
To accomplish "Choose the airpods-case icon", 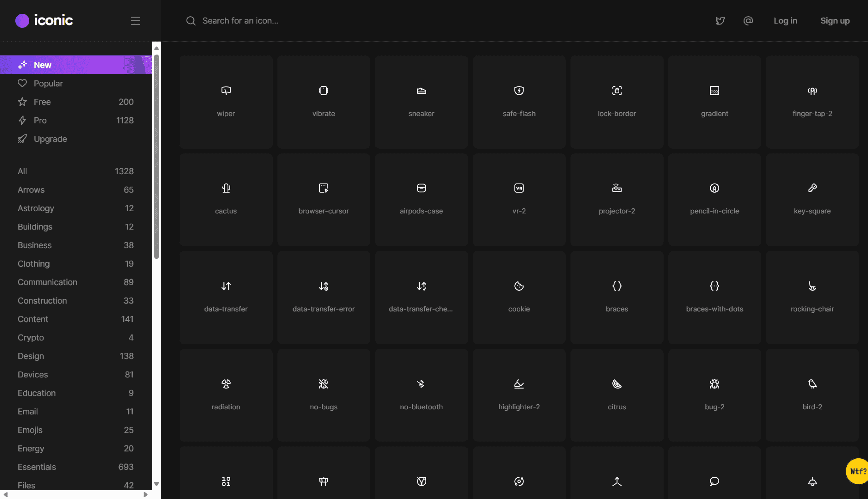I will click(421, 199).
